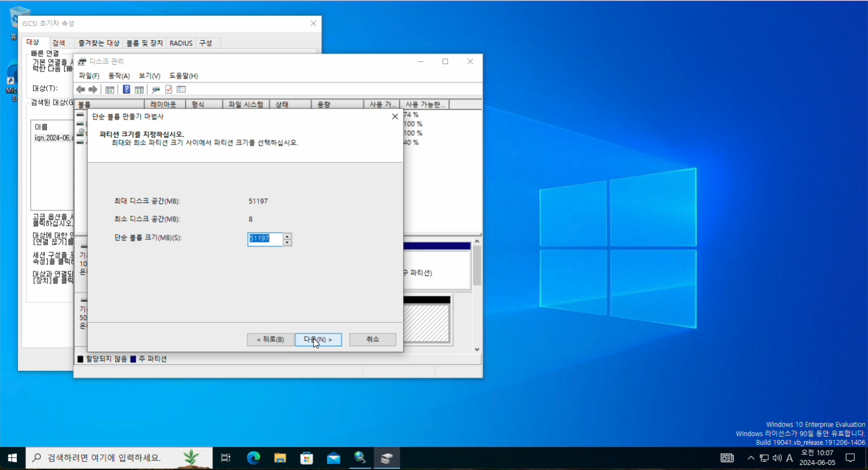The height and width of the screenshot is (470, 868).
Task: Open File Explorer from the taskbar
Action: [280, 458]
